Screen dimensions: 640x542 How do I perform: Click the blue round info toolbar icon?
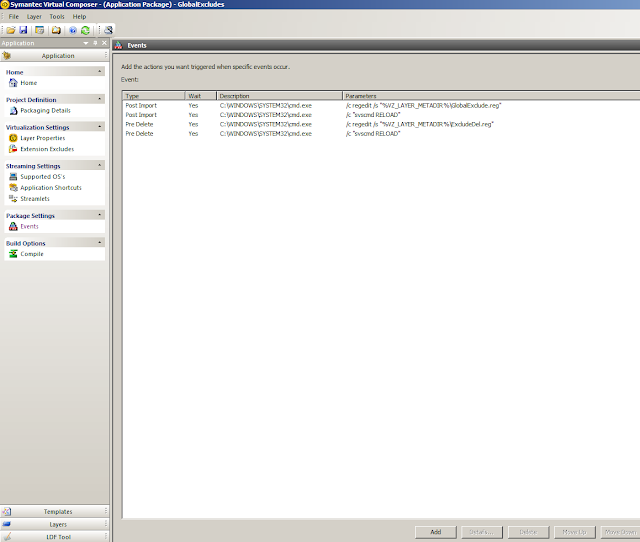(73, 30)
